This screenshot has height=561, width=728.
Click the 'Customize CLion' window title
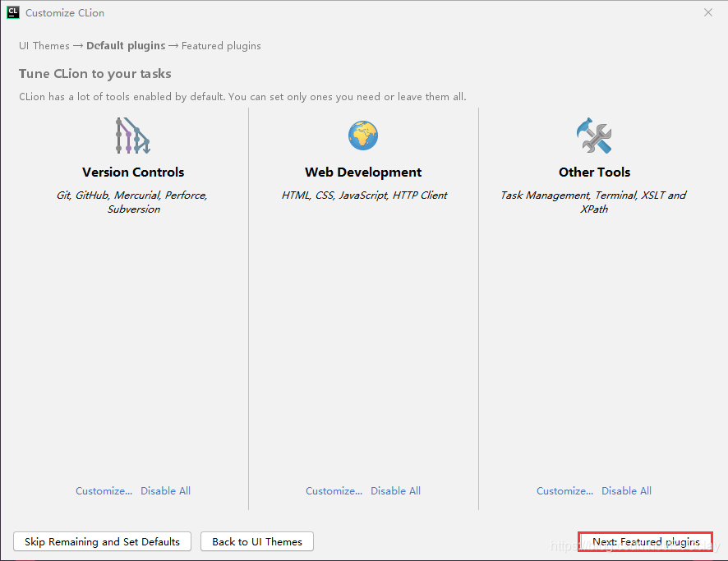tap(65, 13)
